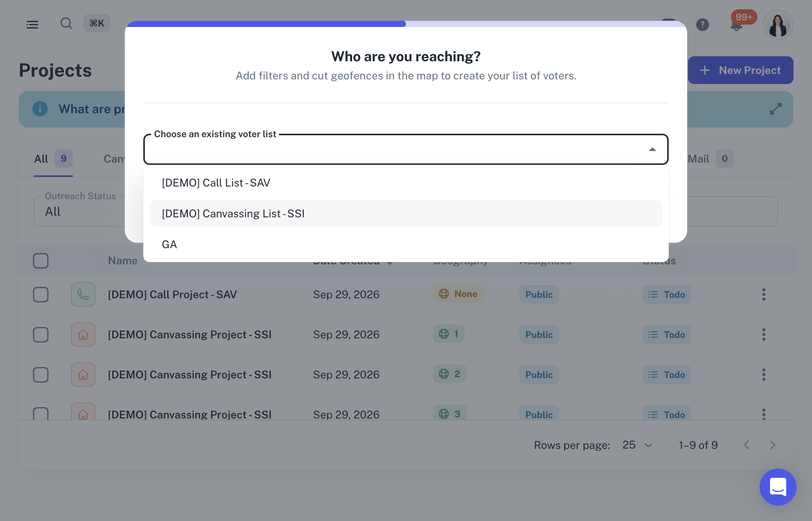Collapse the existing voter list dropdown arrow
Viewport: 812px width, 521px height.
click(x=652, y=150)
